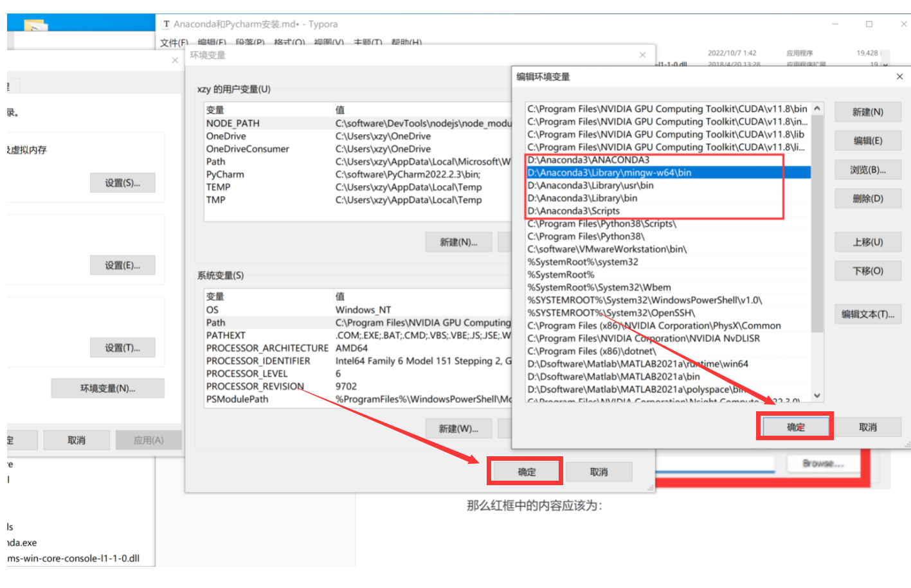Image resolution: width=911 pixels, height=588 pixels.
Task: Click 设置(S)... in system properties
Action: 122,183
